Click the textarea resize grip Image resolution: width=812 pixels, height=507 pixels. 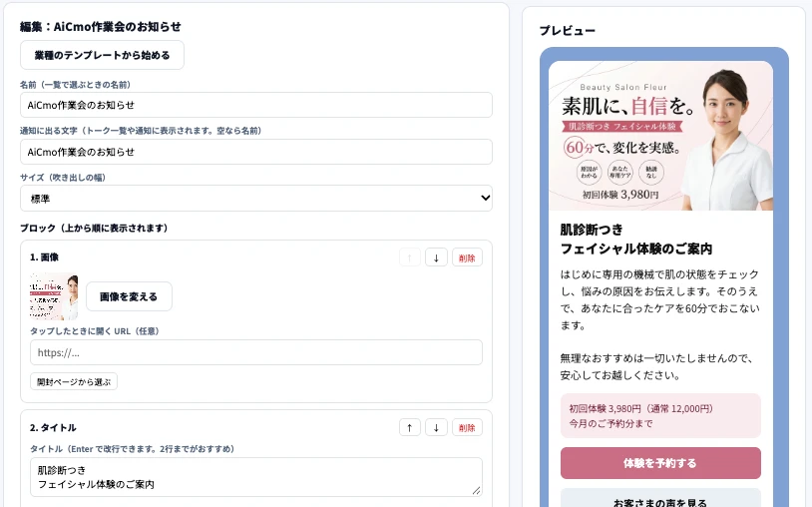point(477,490)
